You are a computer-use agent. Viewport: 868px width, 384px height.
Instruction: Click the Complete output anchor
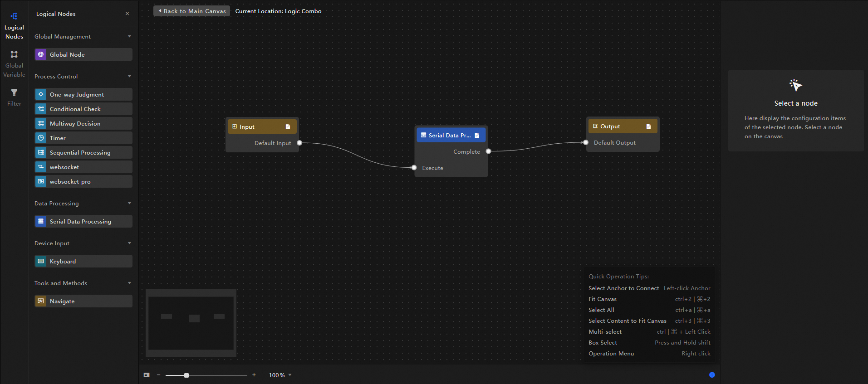(489, 151)
